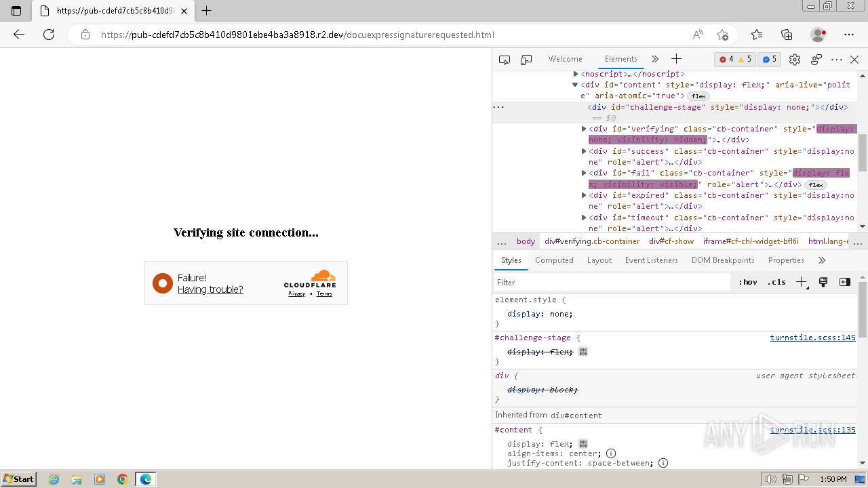Show more DevTools tabs chevron

click(x=655, y=60)
